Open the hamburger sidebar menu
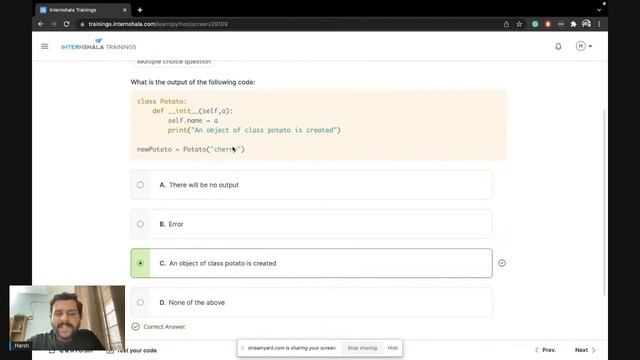 (44, 47)
